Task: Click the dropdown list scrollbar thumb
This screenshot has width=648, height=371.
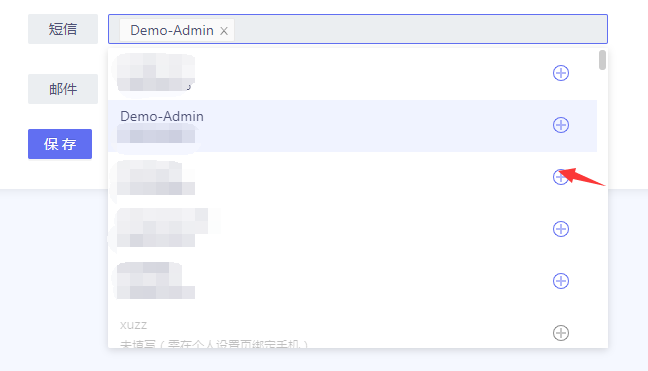Action: (602, 60)
